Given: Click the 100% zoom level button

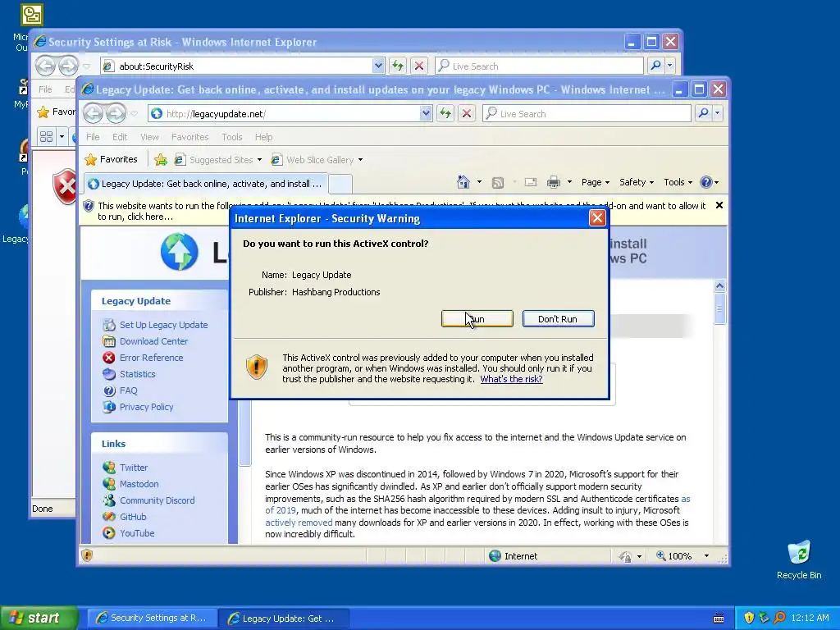Looking at the screenshot, I should [x=674, y=556].
